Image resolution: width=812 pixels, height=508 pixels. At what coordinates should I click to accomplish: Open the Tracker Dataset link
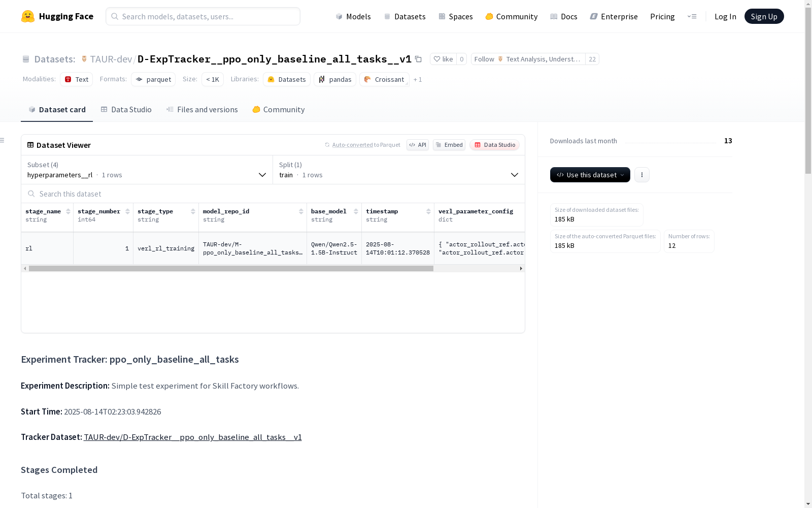(193, 437)
